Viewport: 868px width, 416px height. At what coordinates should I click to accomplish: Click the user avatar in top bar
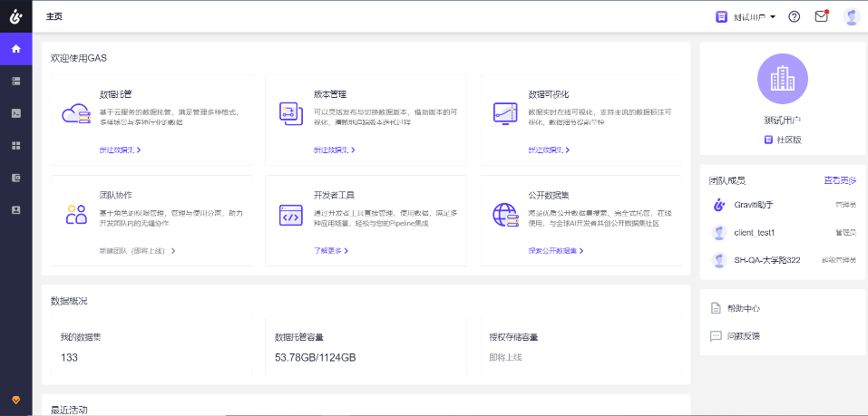tap(851, 16)
